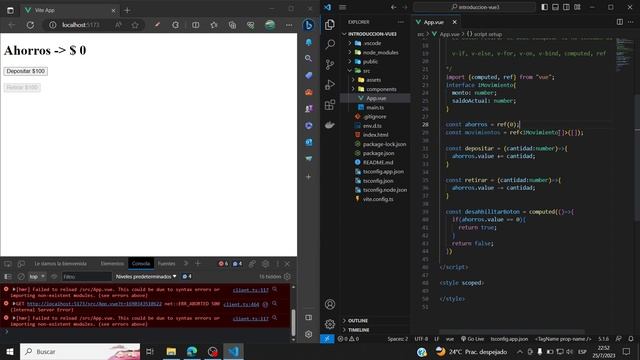The width and height of the screenshot is (640, 360).
Task: Open VS Code Explorer view icon
Action: [x=330, y=24]
